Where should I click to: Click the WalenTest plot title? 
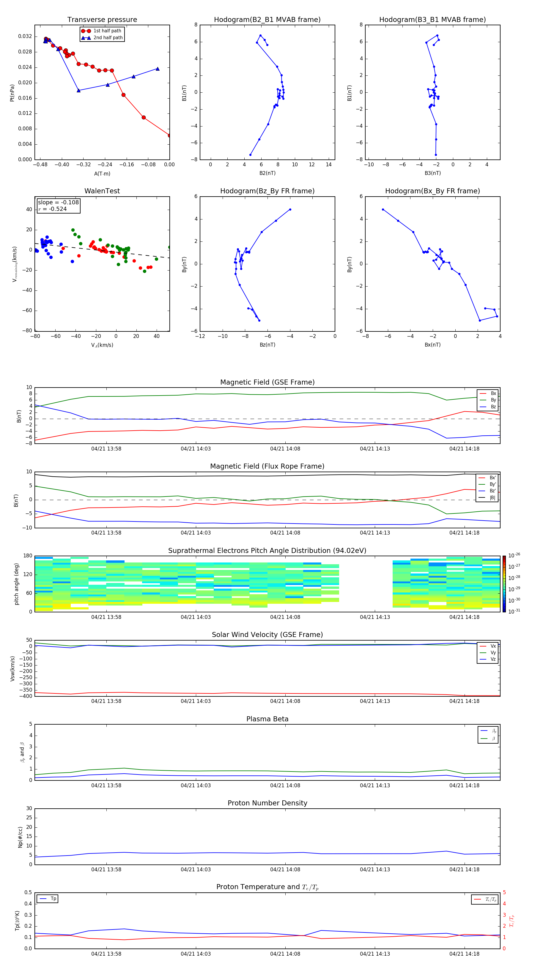point(102,191)
